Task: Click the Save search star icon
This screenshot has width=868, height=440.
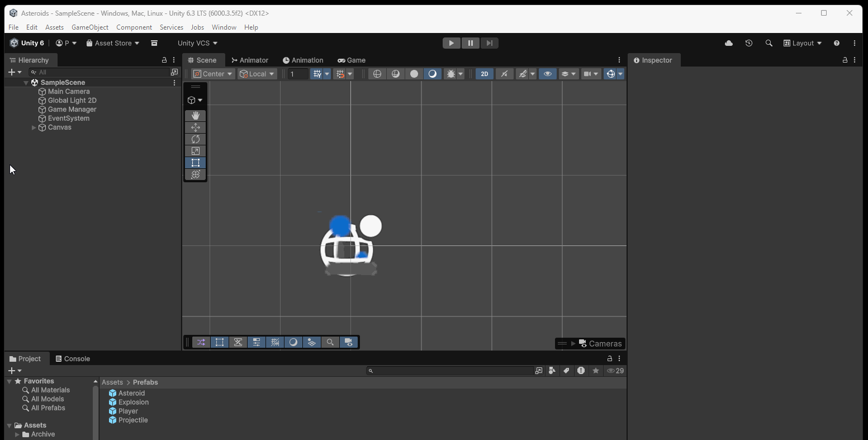Action: [x=596, y=371]
